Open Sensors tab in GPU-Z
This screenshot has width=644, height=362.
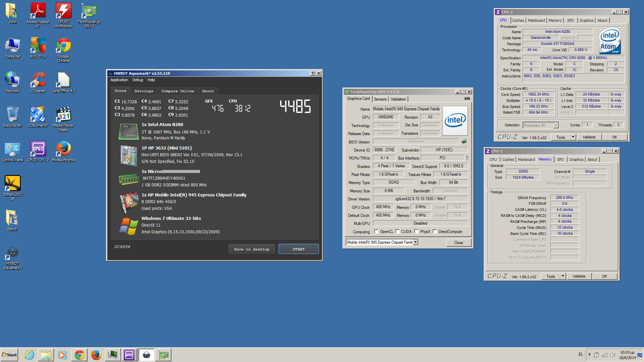380,99
